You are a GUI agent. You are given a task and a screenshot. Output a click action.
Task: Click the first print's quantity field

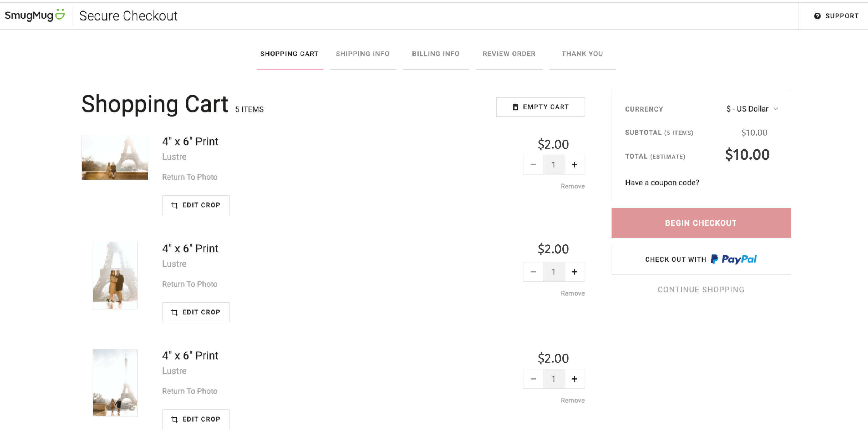coord(554,165)
